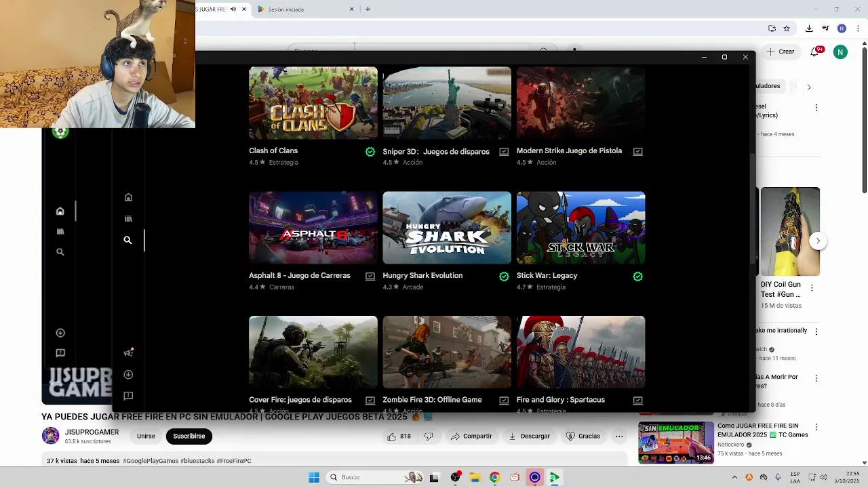
Task: Select chip ending in 'uladores'
Action: [x=769, y=86]
